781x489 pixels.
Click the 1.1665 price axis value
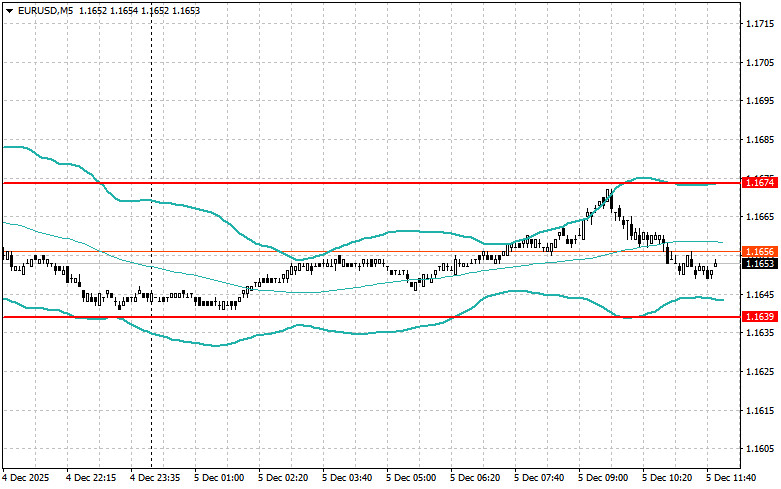[760, 217]
